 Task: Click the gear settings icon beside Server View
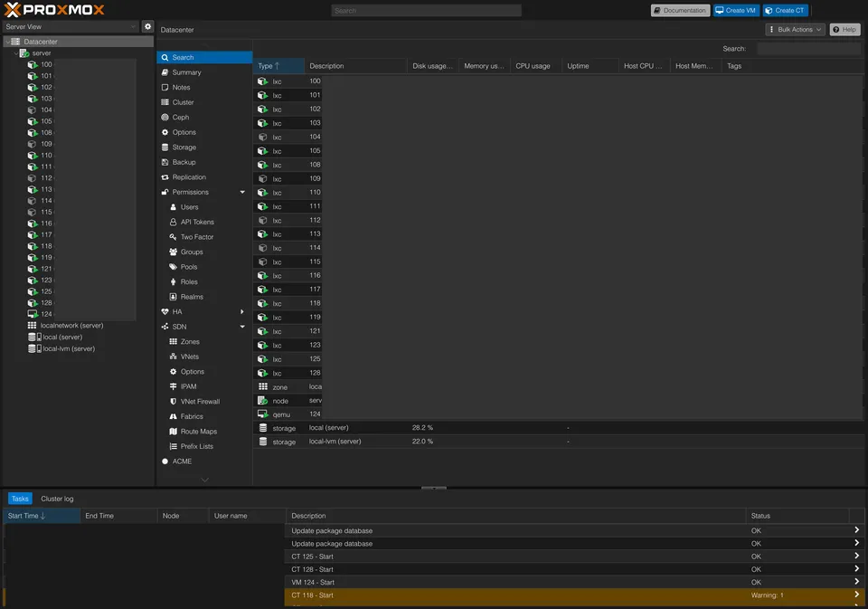coord(147,26)
